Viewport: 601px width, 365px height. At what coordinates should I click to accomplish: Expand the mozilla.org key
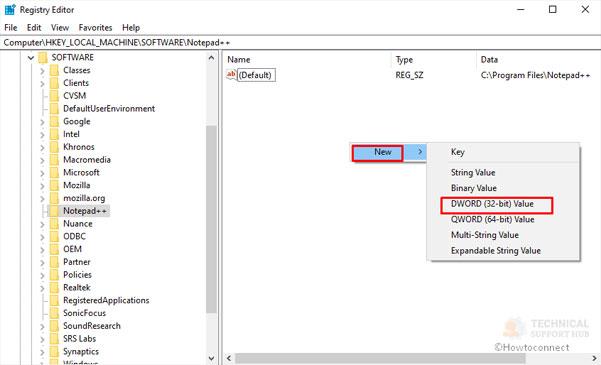tap(43, 199)
